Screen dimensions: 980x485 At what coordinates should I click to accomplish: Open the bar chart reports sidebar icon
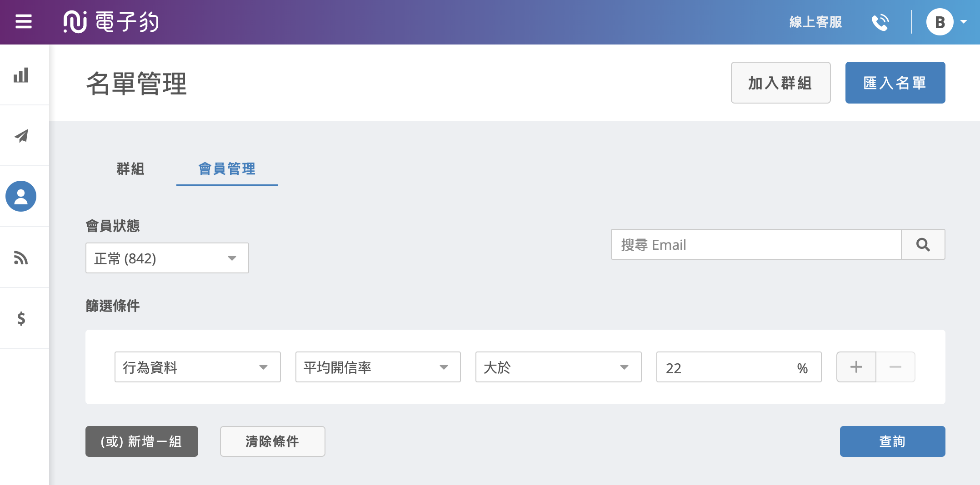21,75
